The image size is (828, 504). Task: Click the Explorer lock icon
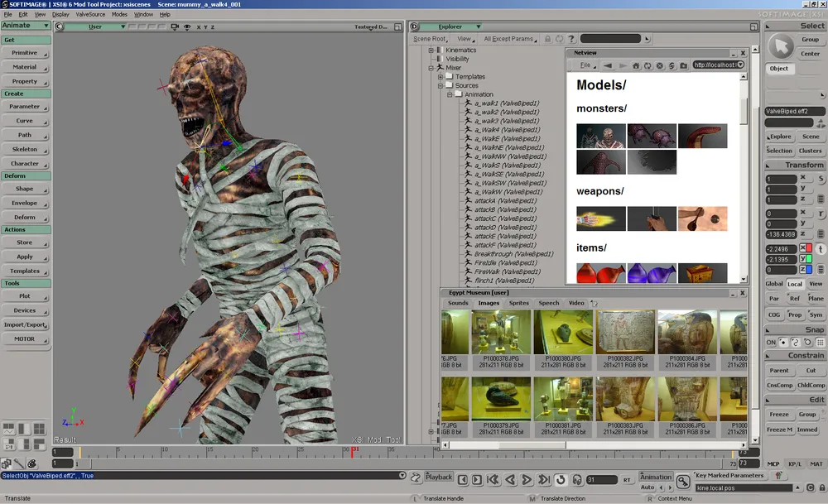[x=547, y=39]
